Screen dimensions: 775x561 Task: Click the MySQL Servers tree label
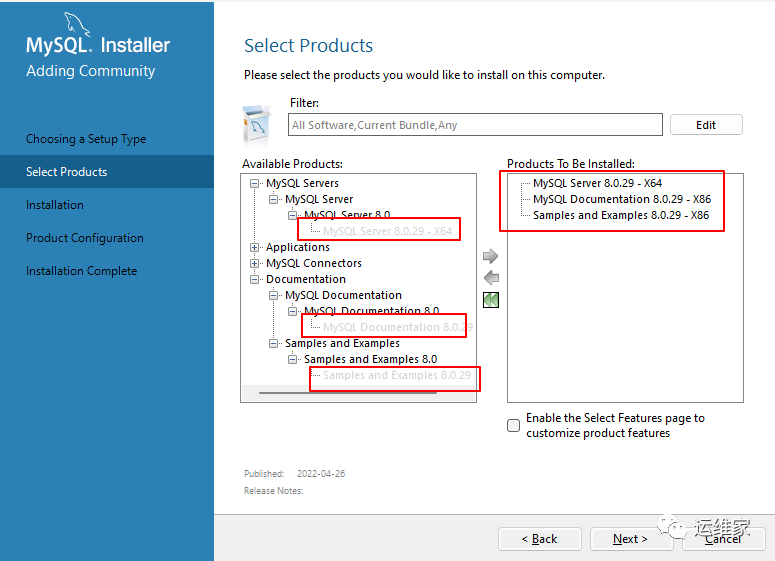(x=302, y=183)
